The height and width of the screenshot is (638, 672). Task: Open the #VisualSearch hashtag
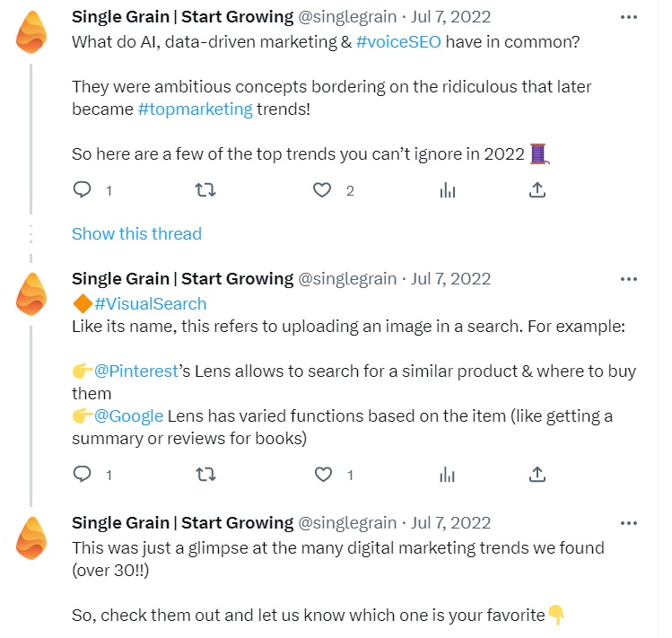(150, 303)
